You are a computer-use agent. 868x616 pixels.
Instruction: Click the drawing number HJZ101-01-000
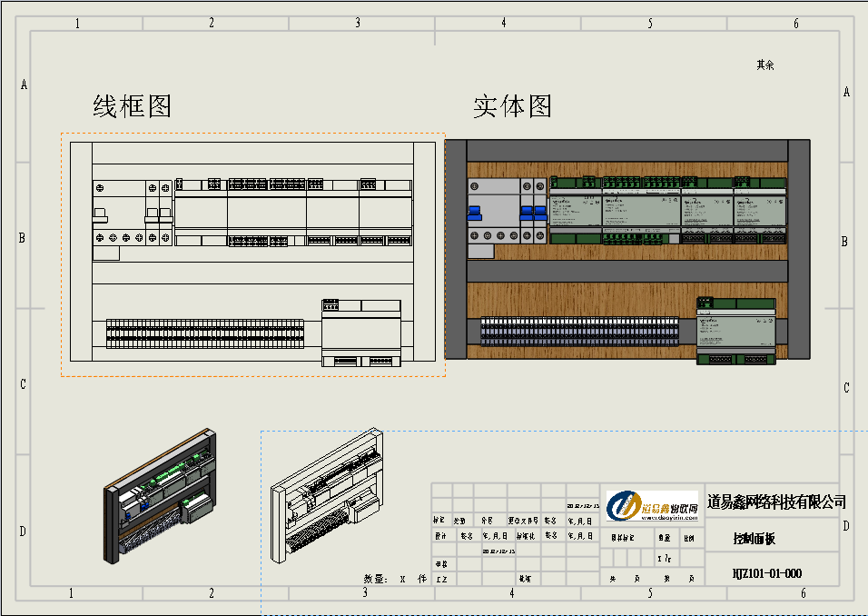[x=766, y=573]
